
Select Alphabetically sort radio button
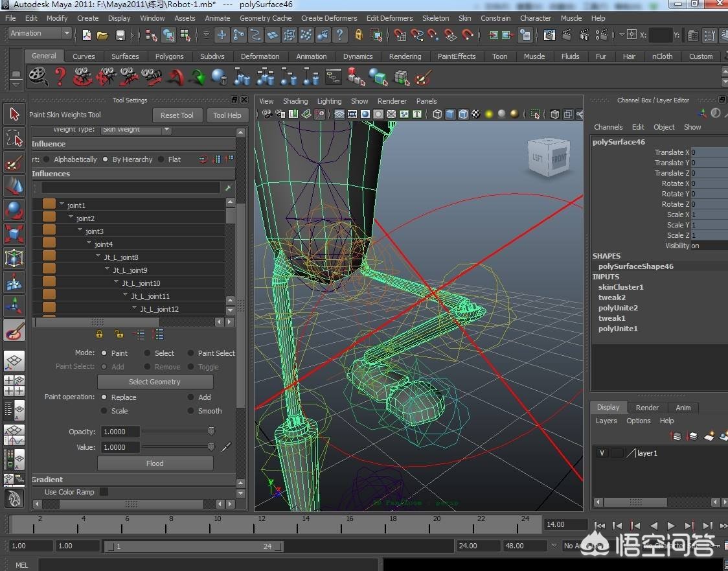(x=47, y=159)
